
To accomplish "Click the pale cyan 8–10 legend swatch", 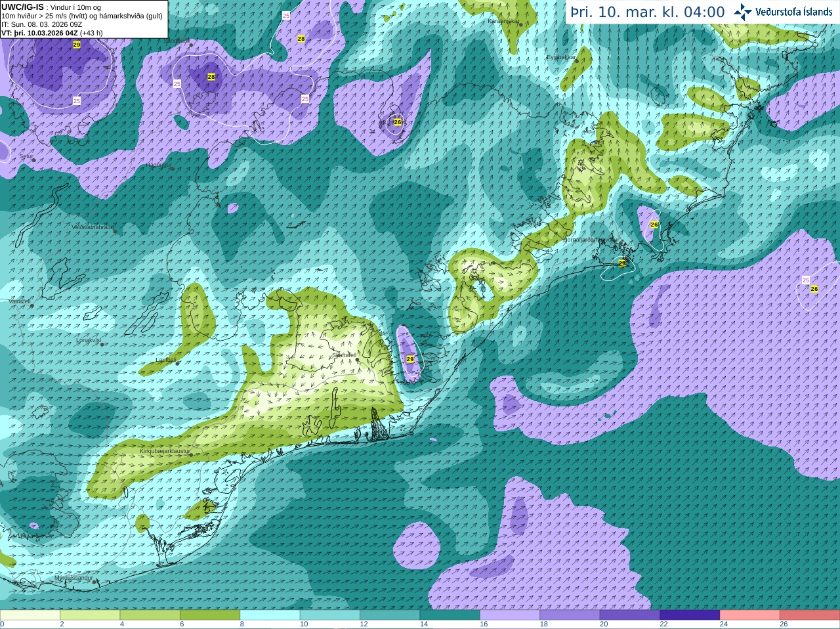I will tap(270, 615).
